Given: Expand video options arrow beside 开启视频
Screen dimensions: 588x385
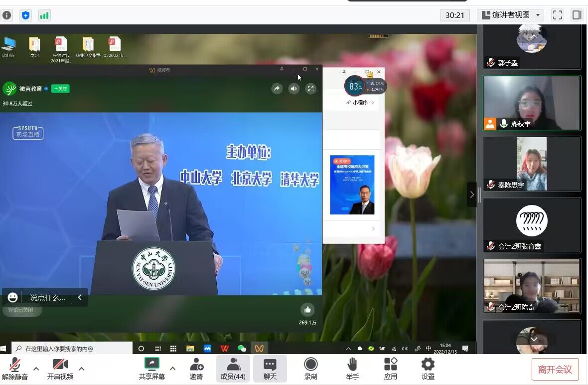Looking at the screenshot, I should tap(82, 369).
